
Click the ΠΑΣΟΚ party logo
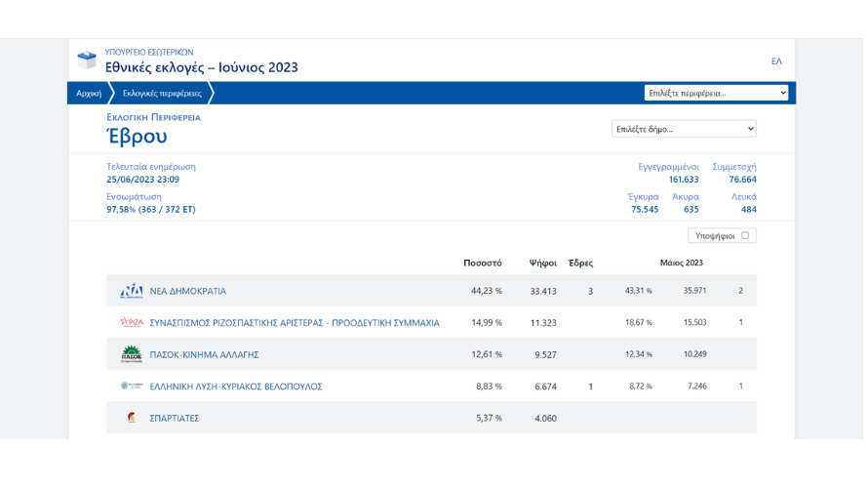[x=131, y=354]
